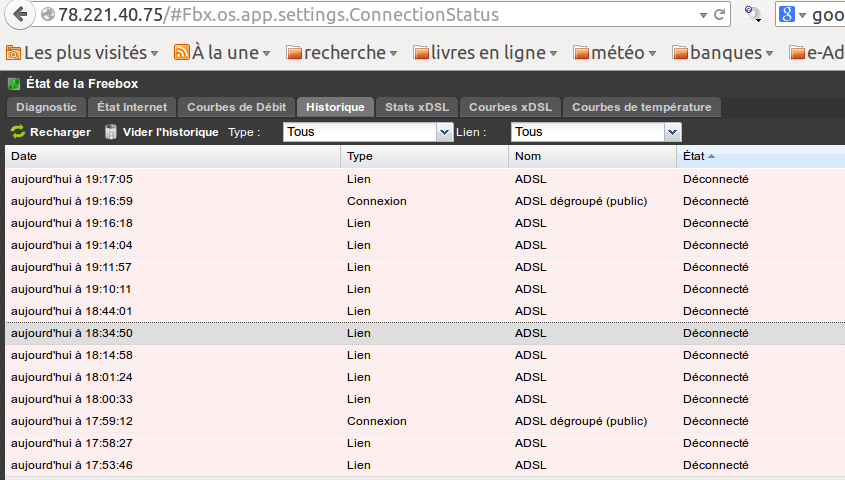Sort by the Type column header
The image size is (845, 480).
point(425,156)
